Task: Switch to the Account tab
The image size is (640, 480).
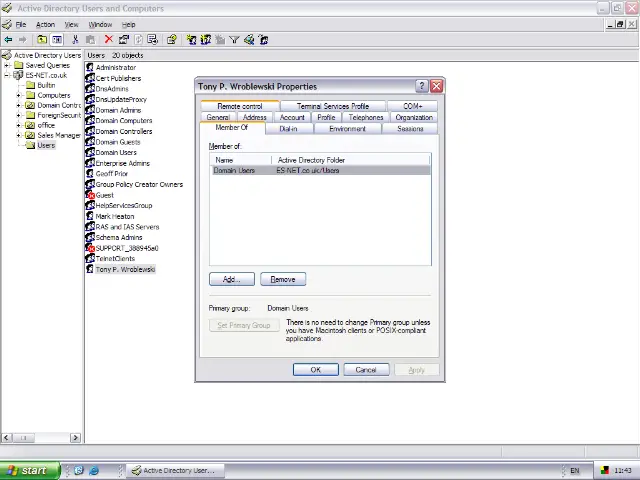Action: tap(292, 117)
